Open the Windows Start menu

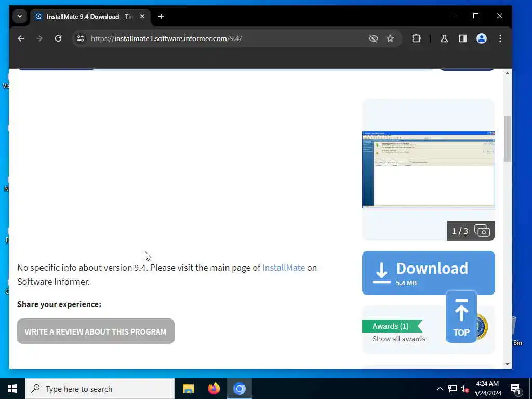tap(12, 389)
